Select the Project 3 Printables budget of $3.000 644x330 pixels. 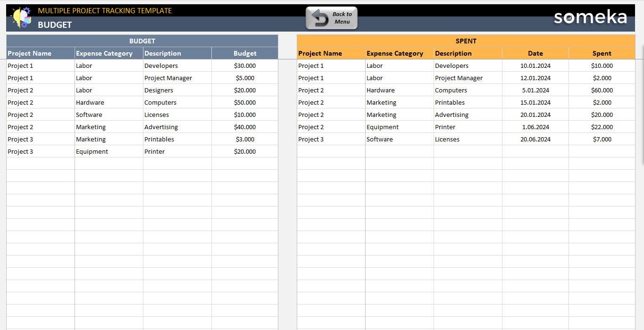click(245, 139)
